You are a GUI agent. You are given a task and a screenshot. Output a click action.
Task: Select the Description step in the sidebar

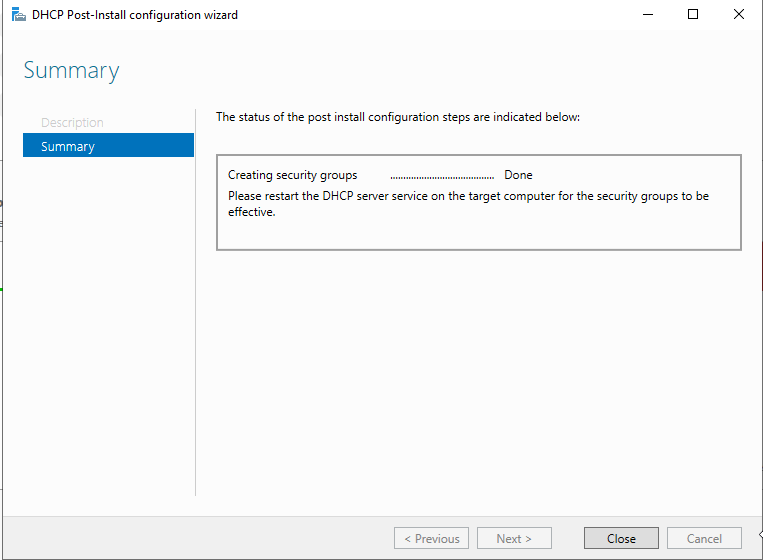[72, 122]
